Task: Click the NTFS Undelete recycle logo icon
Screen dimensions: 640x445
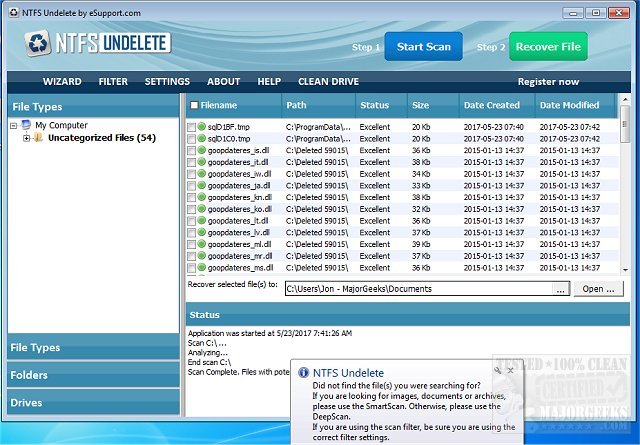Action: [x=38, y=43]
